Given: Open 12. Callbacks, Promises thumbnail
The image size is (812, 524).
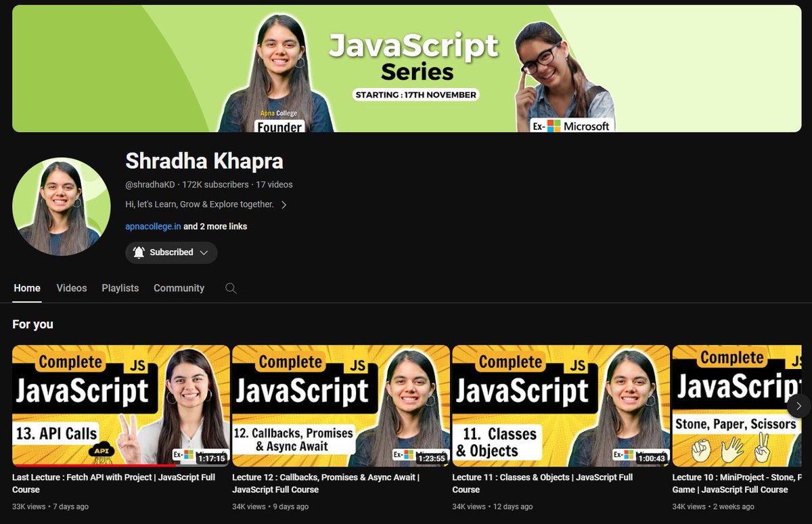Looking at the screenshot, I should click(x=341, y=406).
